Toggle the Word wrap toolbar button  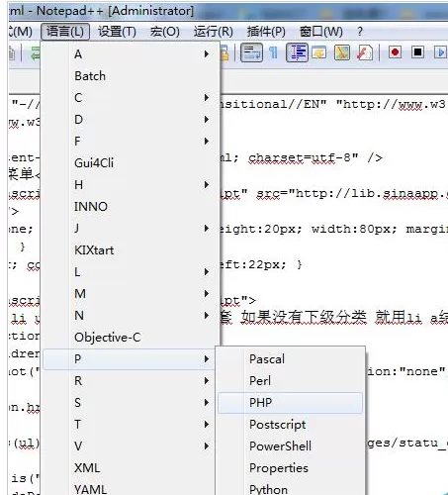tap(251, 52)
